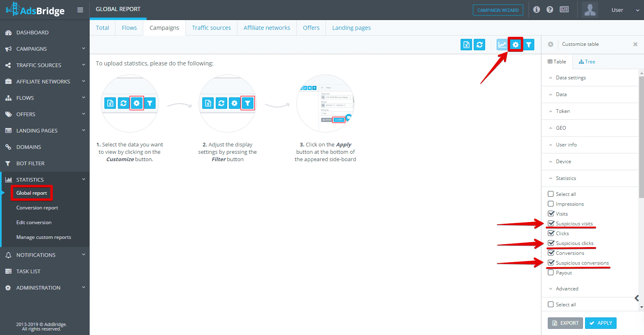
Task: Expand the Data settings section
Action: click(590, 78)
